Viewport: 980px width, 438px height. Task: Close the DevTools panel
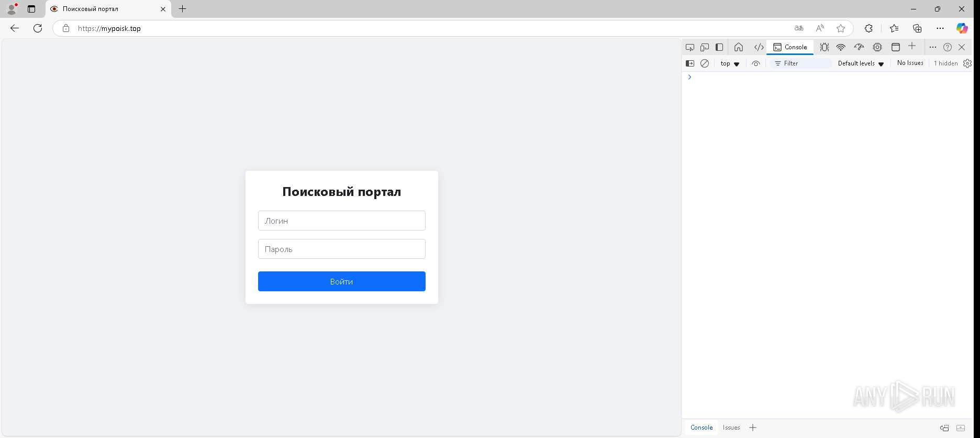pyautogui.click(x=962, y=47)
